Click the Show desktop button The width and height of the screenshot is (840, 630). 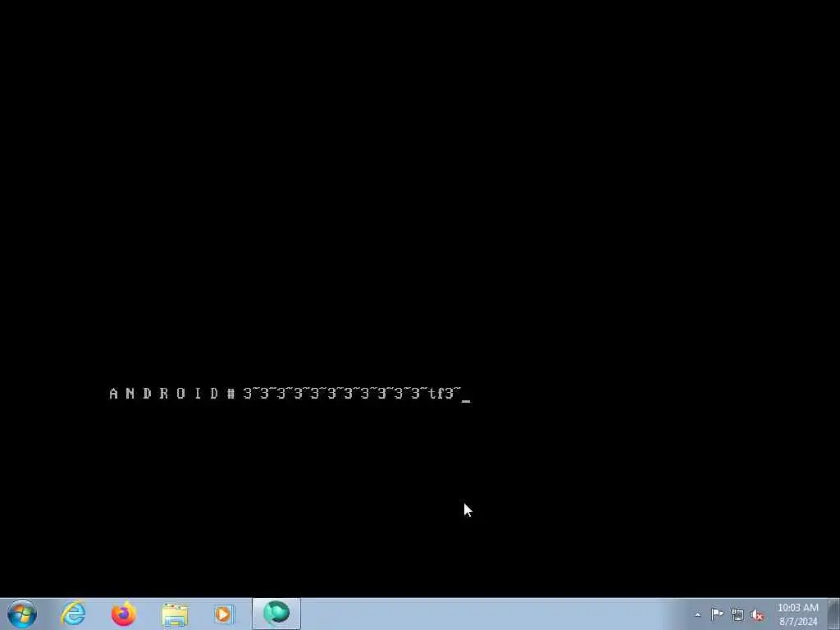[x=834, y=614]
